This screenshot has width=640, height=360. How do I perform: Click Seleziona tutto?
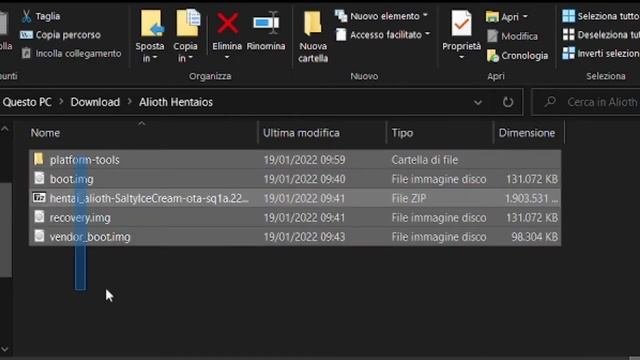click(601, 16)
